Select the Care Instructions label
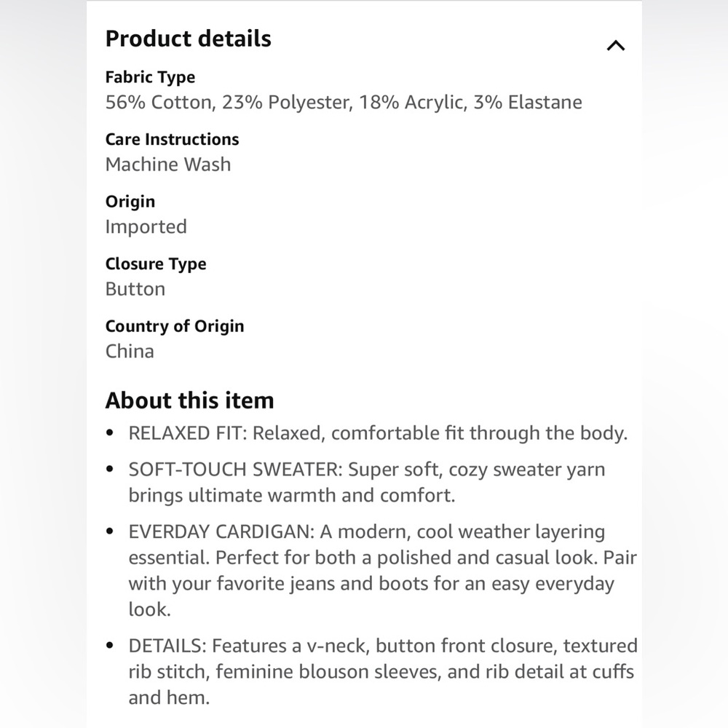Screen dimensions: 728x728 [172, 139]
